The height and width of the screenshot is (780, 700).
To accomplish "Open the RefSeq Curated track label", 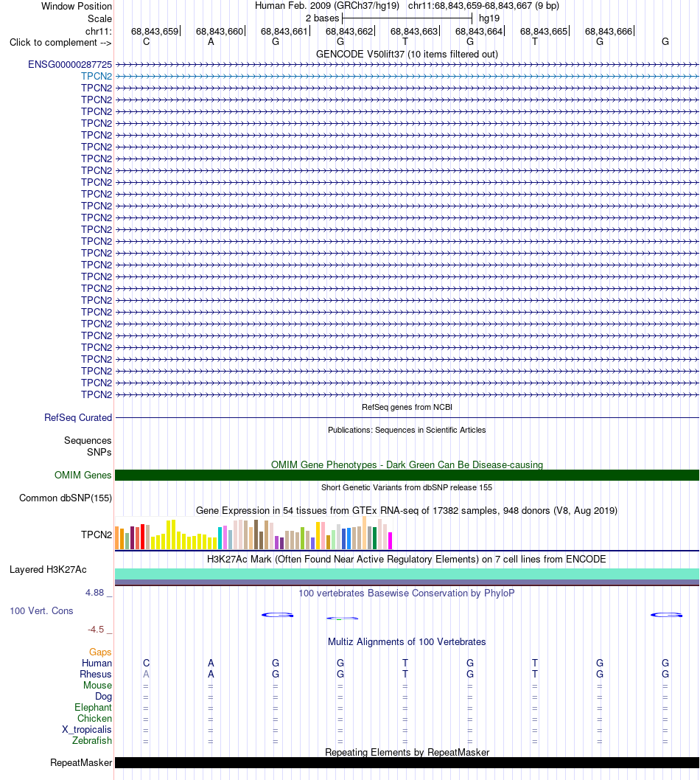I will tap(78, 418).
